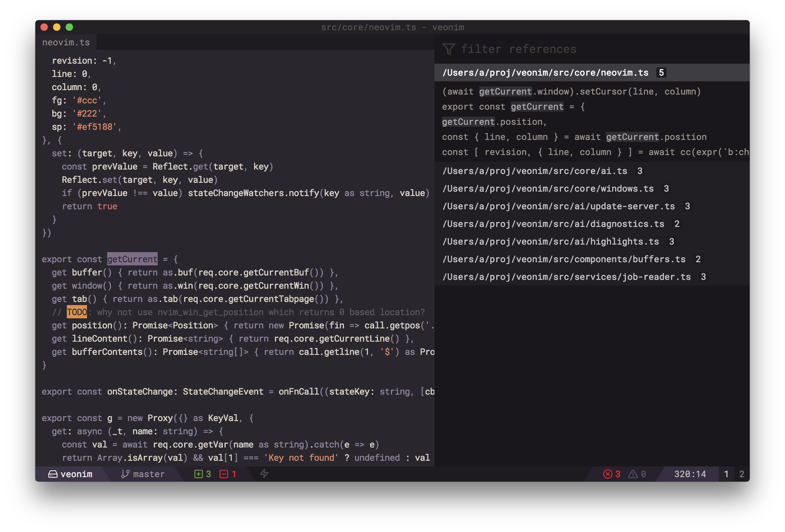785x532 pixels.
Task: Click the 320:14 cursor position indicator
Action: [x=690, y=474]
